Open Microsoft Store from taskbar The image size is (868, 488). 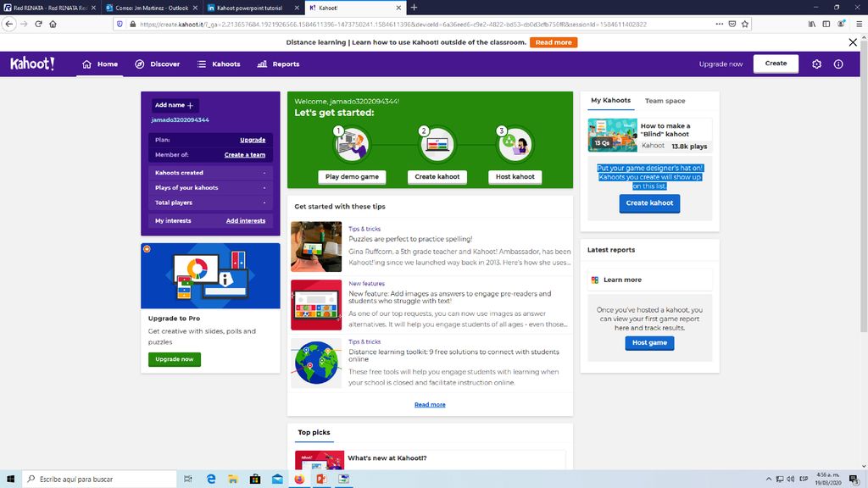coord(255,480)
